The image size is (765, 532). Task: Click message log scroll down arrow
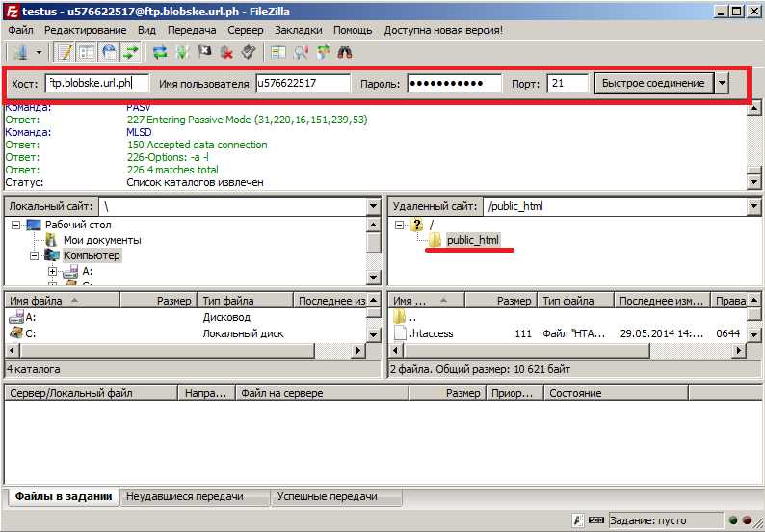pos(754,183)
